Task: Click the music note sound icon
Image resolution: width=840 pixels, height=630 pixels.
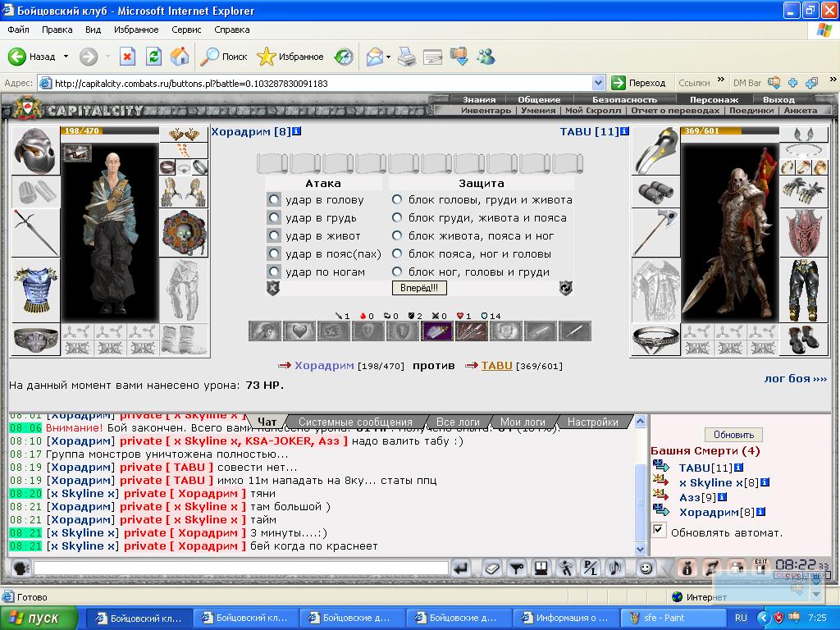Action: 615,568
